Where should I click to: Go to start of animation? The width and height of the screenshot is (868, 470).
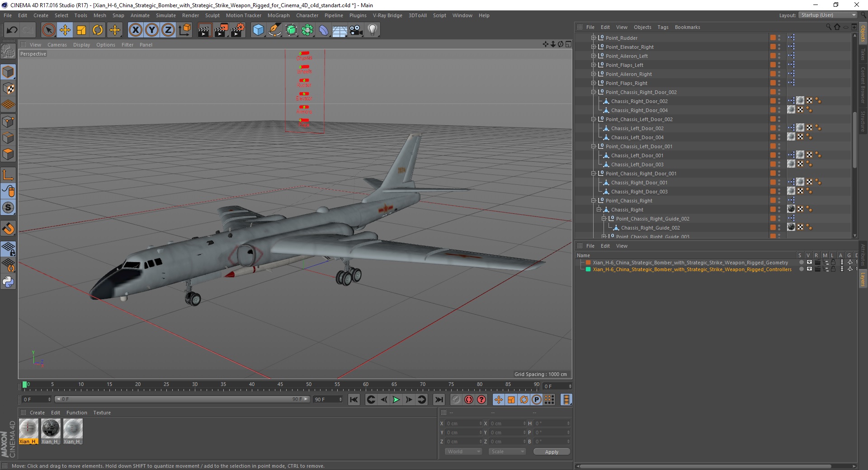(354, 399)
